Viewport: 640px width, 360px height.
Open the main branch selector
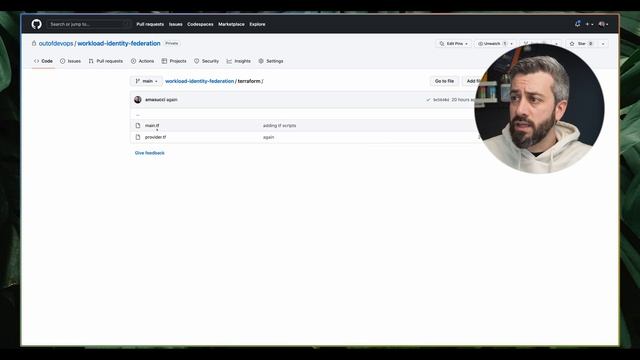pos(146,81)
